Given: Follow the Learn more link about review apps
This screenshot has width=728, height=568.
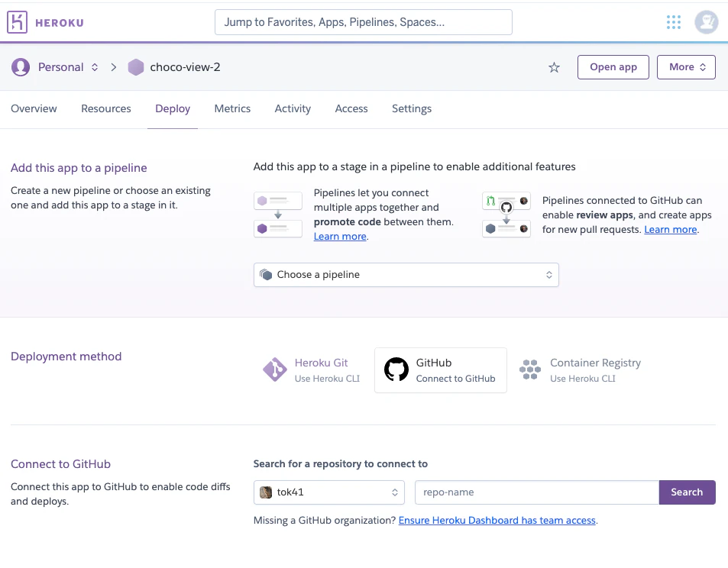Looking at the screenshot, I should point(671,230).
